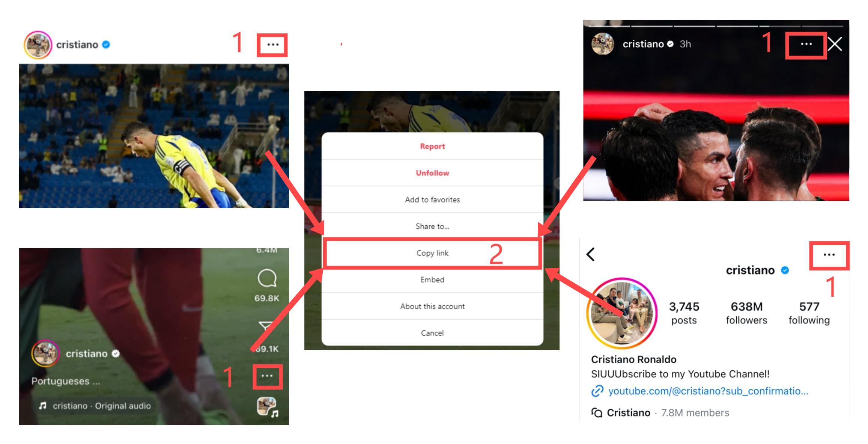Click the back arrow on profile view
868x444 pixels.
pos(593,255)
